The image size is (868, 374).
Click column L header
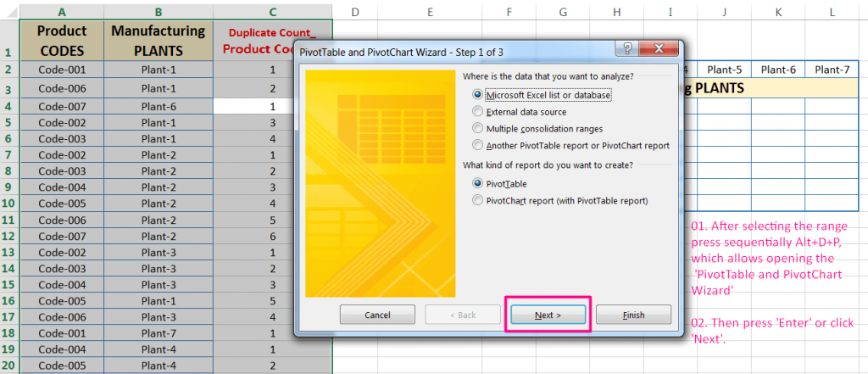832,11
